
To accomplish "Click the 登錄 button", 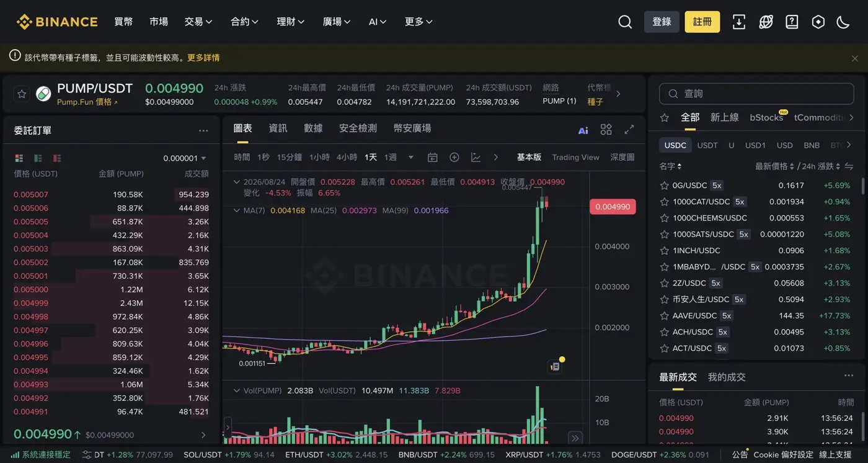I will [662, 22].
